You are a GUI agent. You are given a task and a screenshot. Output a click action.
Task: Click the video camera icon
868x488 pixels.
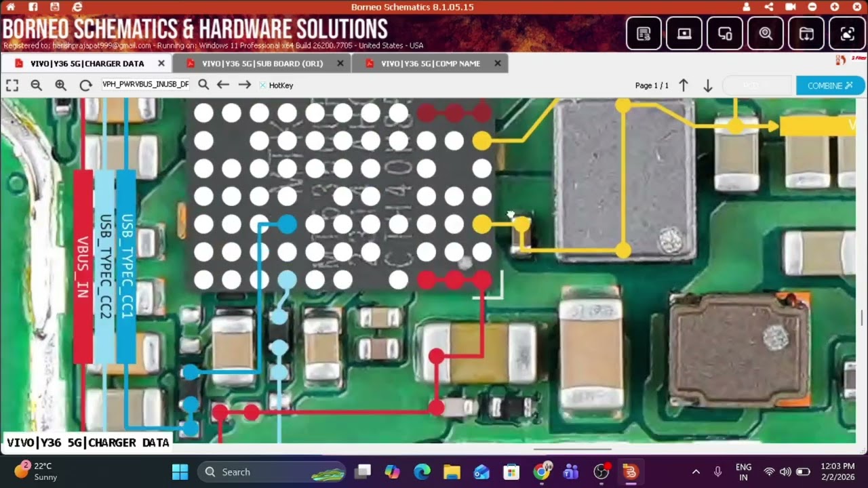(x=790, y=7)
